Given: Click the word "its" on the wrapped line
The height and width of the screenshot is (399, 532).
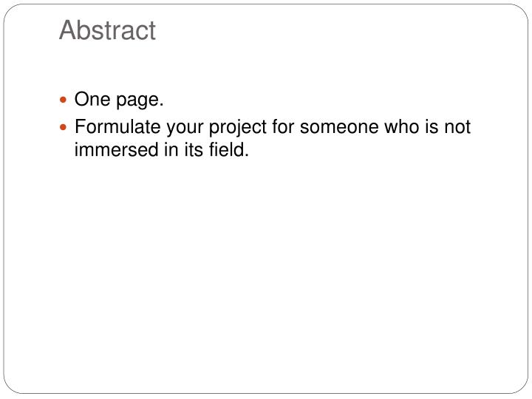Looking at the screenshot, I should click(x=194, y=149).
